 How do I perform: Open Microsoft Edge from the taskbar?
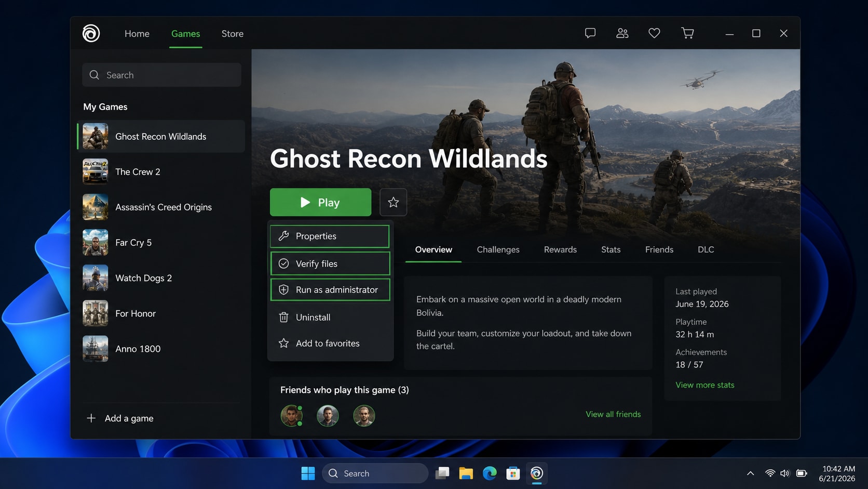490,473
